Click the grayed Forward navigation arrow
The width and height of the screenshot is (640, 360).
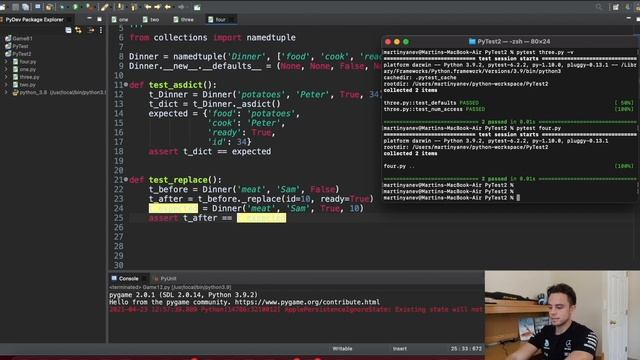(181, 7)
